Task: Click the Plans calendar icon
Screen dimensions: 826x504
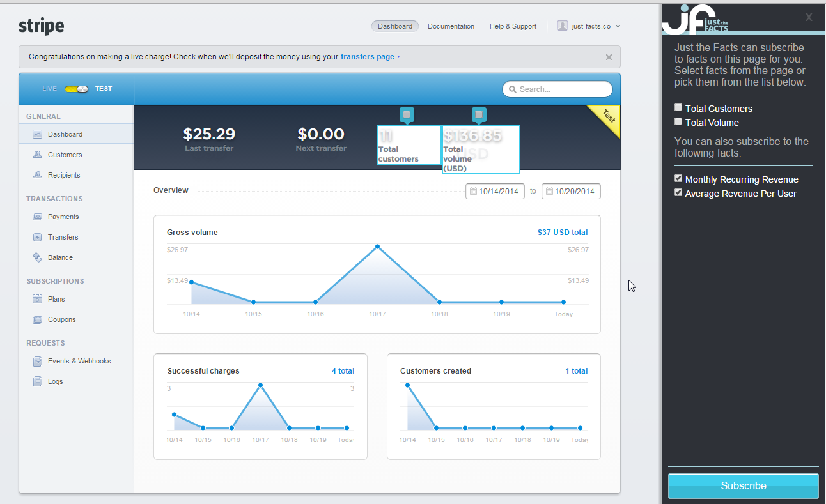Action: coord(37,299)
